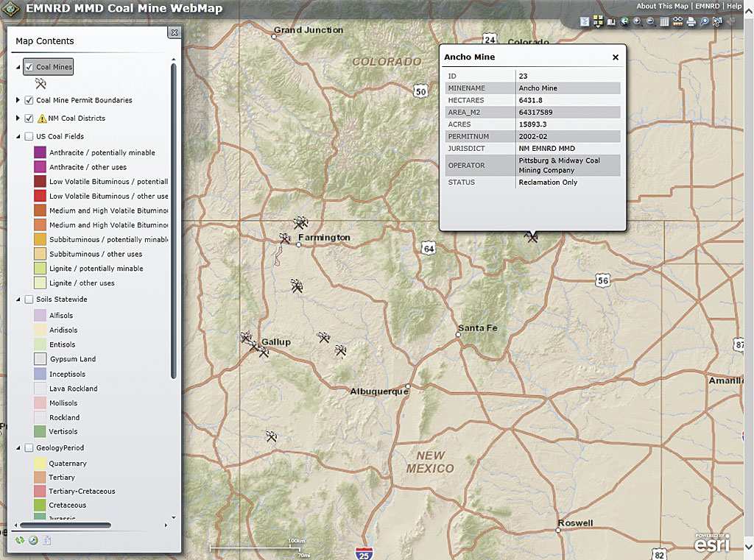
Task: Select the Quaternary legend entry
Action: click(x=68, y=464)
